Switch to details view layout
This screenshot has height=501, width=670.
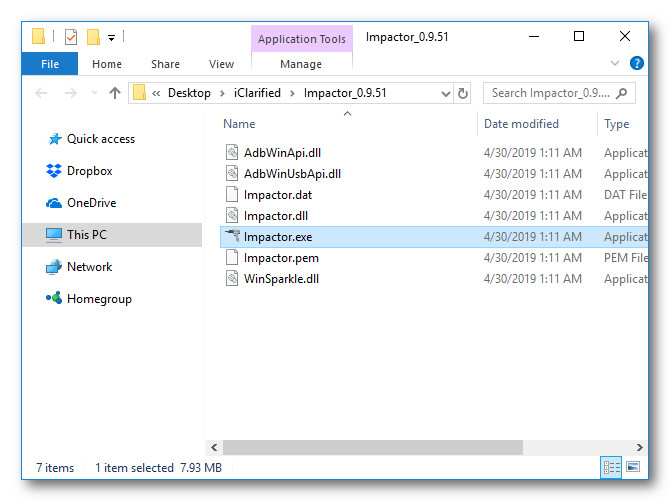click(x=611, y=467)
